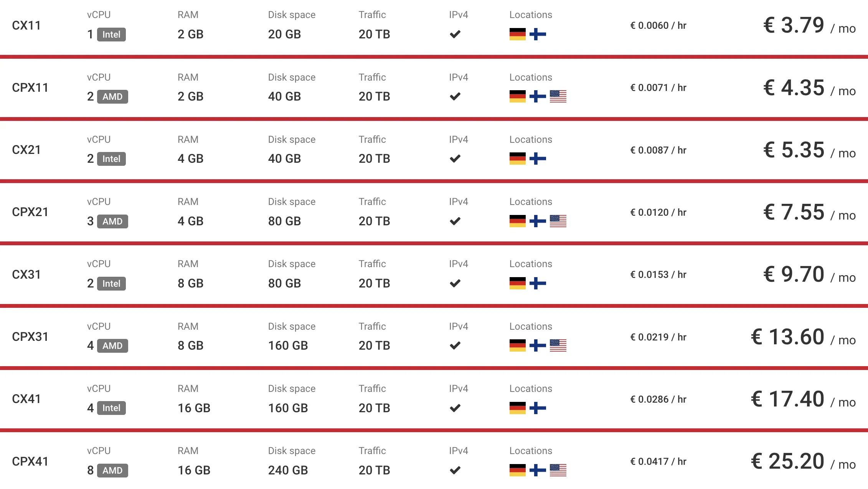Click the AMD badge in the CPX21 row
Viewport: 868px width, 489px height.
coord(112,221)
